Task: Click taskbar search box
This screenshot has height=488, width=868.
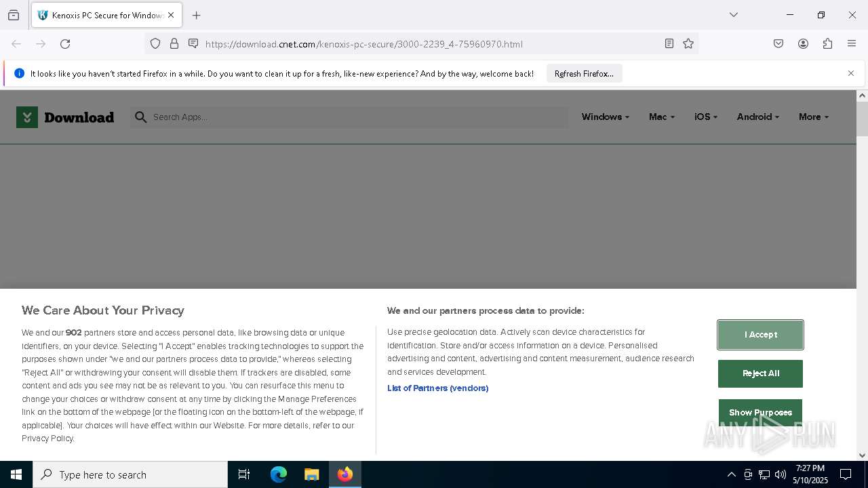Action: click(130, 474)
